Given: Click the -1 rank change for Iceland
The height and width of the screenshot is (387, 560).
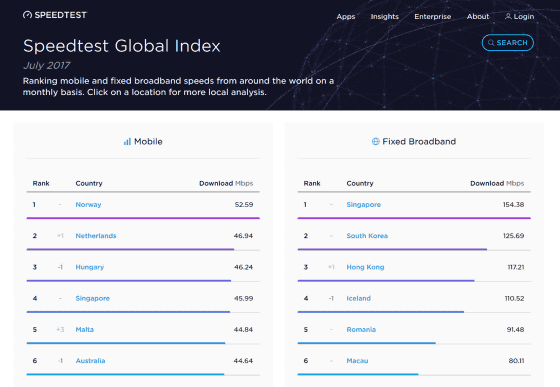Looking at the screenshot, I should click(x=331, y=298).
